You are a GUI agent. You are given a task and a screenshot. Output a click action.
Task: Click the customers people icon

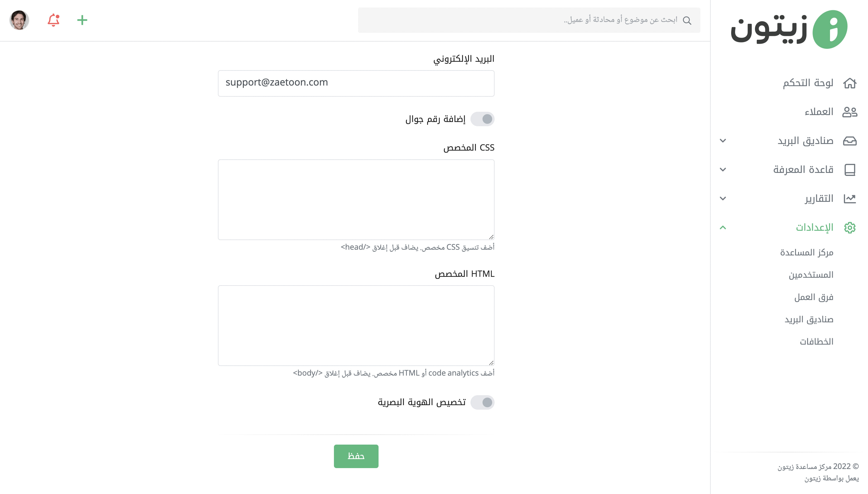pyautogui.click(x=850, y=112)
